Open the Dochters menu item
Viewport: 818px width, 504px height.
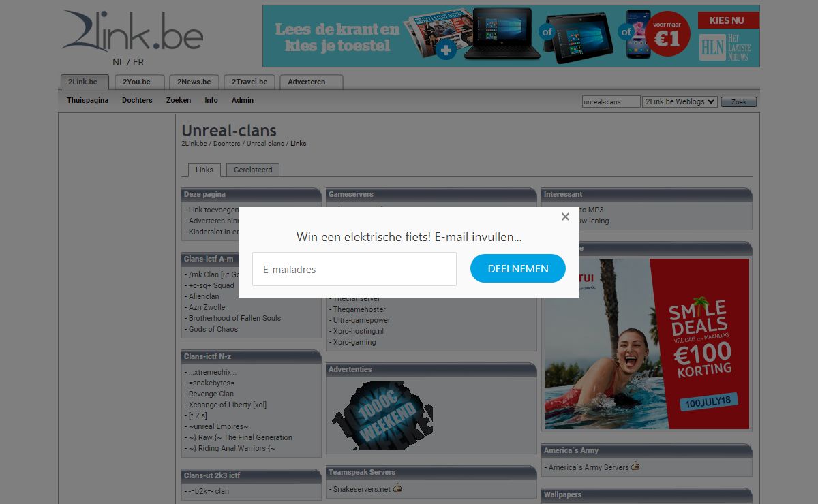tap(137, 100)
